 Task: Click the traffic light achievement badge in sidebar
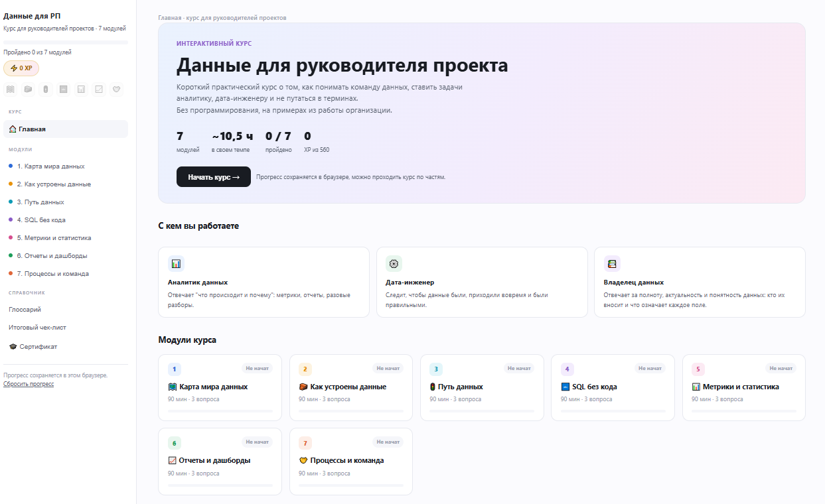pos(46,89)
